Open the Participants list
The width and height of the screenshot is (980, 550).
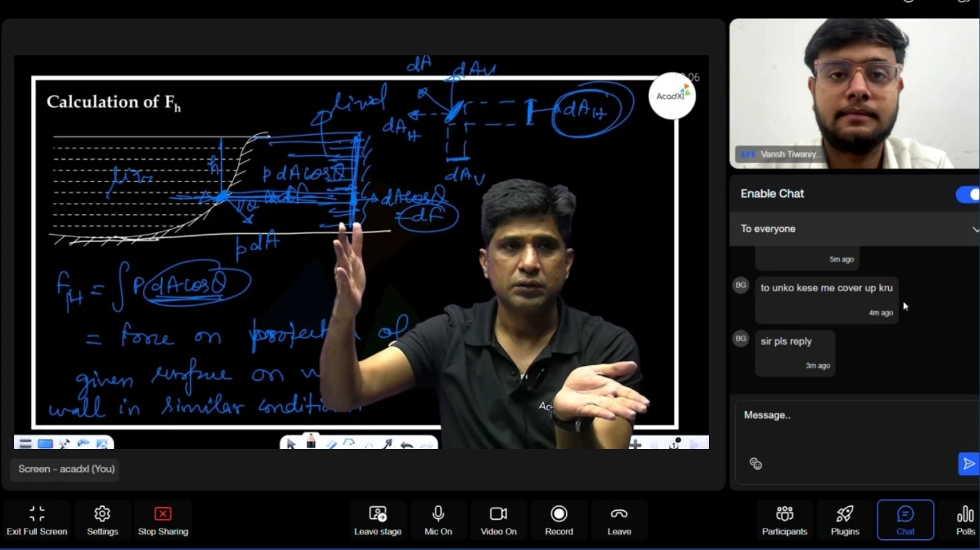pyautogui.click(x=784, y=519)
